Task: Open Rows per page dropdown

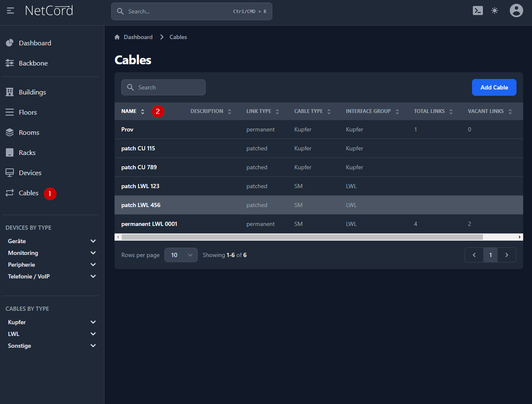Action: 181,255
